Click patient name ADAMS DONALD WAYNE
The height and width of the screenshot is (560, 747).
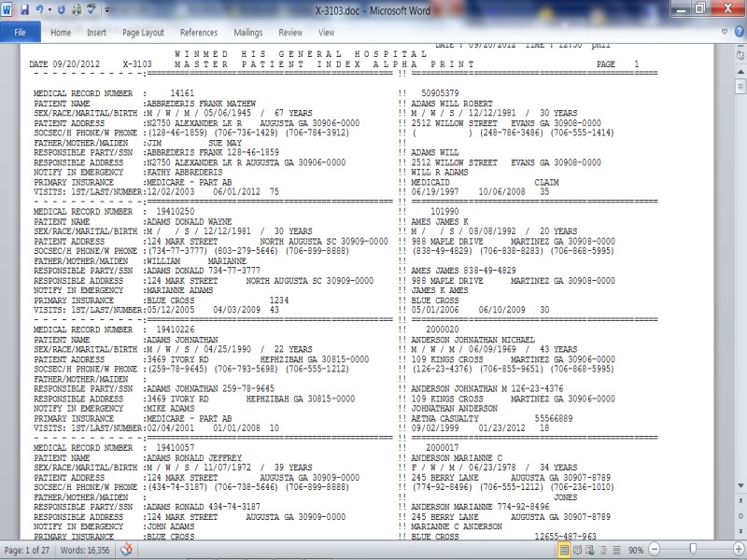point(190,221)
